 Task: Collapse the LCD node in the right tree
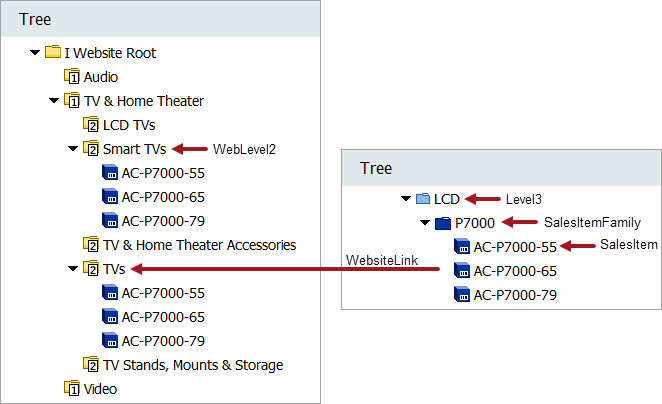[x=405, y=199]
